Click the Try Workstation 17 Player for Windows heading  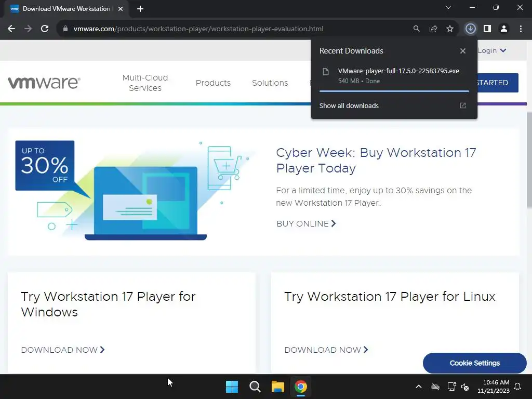tap(108, 304)
